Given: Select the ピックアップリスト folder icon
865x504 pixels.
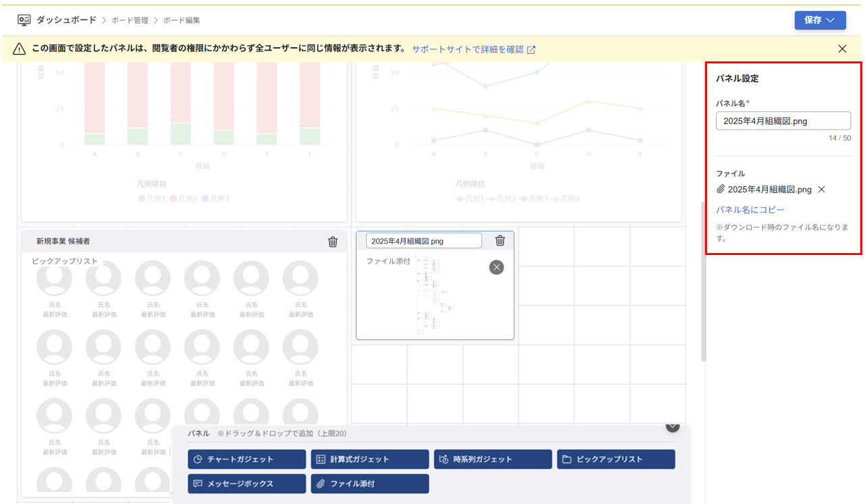Looking at the screenshot, I should click(568, 459).
